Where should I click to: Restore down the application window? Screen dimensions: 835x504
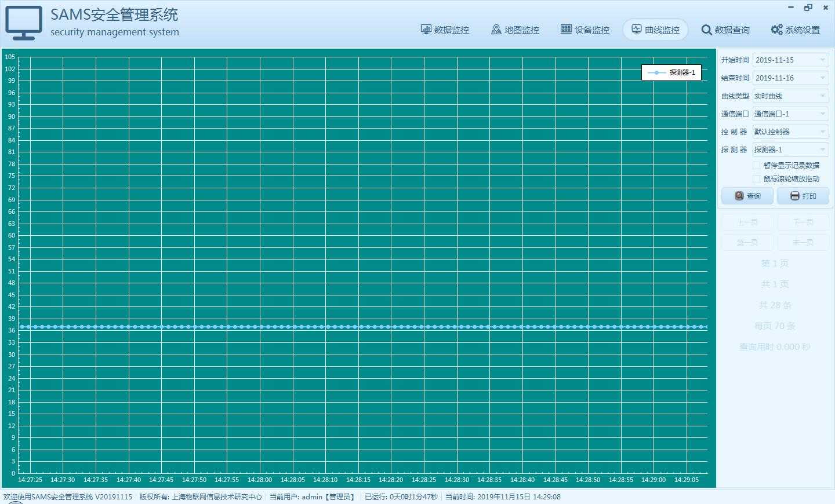click(x=808, y=8)
